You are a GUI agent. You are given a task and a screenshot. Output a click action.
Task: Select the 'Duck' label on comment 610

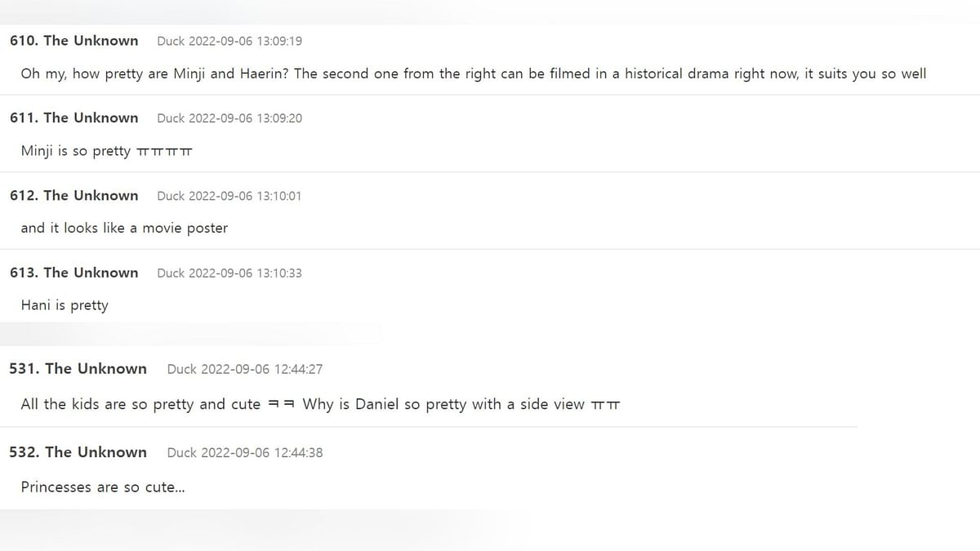tap(171, 41)
